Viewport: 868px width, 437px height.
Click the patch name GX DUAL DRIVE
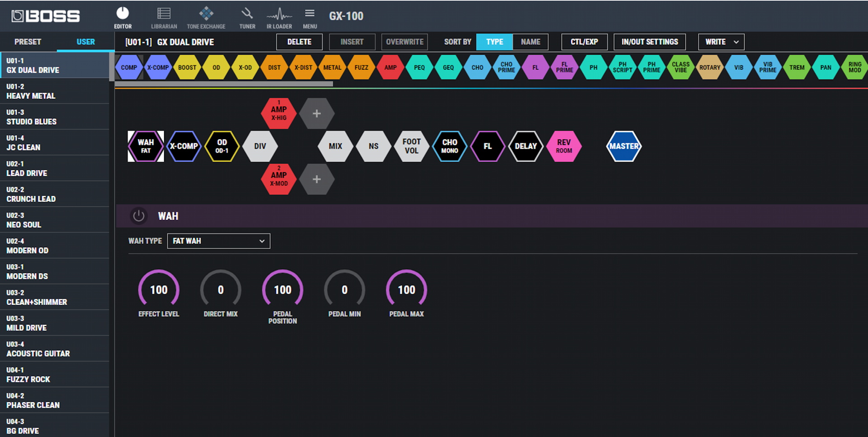point(185,42)
